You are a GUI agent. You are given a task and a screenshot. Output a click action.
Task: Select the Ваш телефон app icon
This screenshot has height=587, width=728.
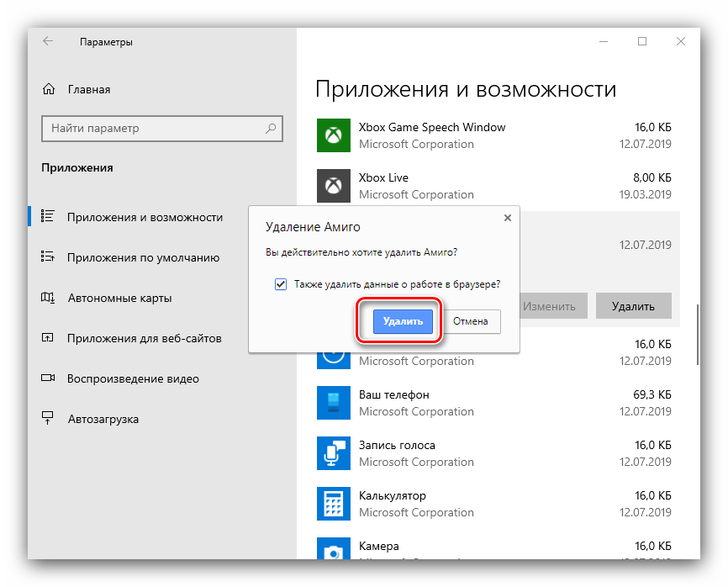point(333,403)
